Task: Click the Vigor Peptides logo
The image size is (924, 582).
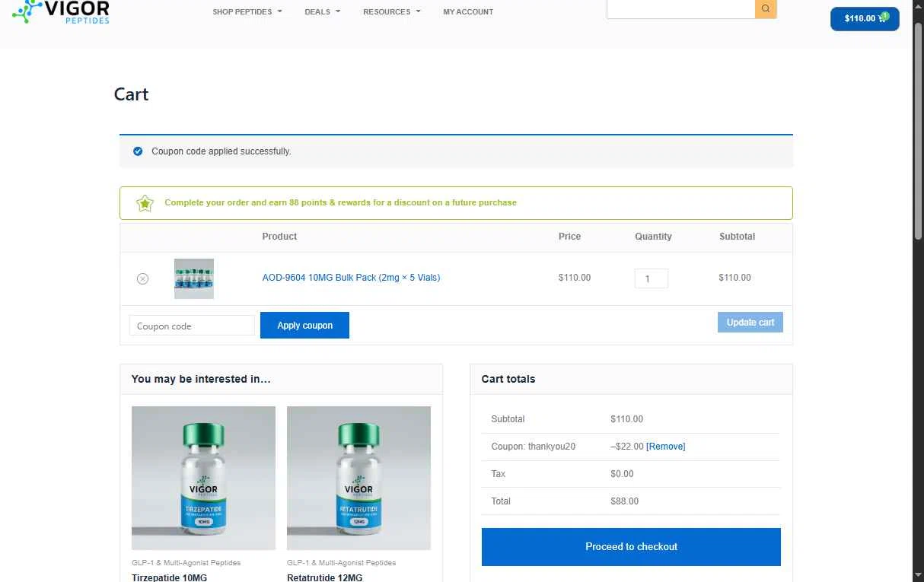Action: [x=61, y=11]
